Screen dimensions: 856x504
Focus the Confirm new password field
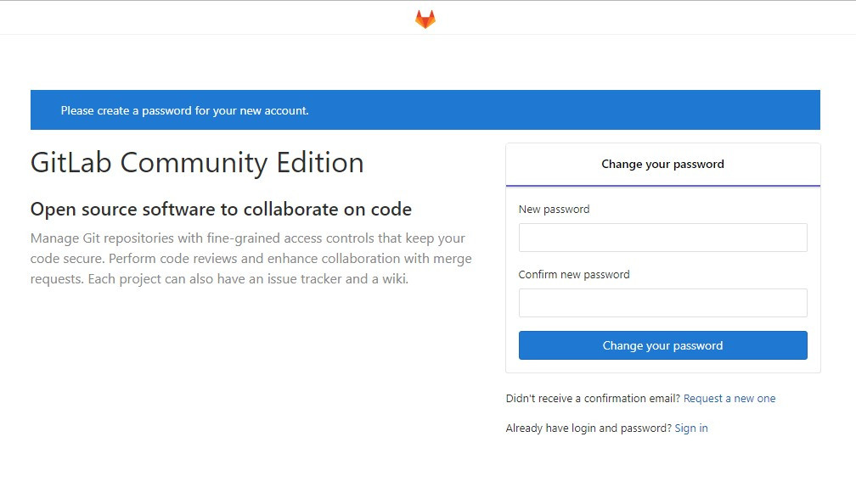point(662,303)
